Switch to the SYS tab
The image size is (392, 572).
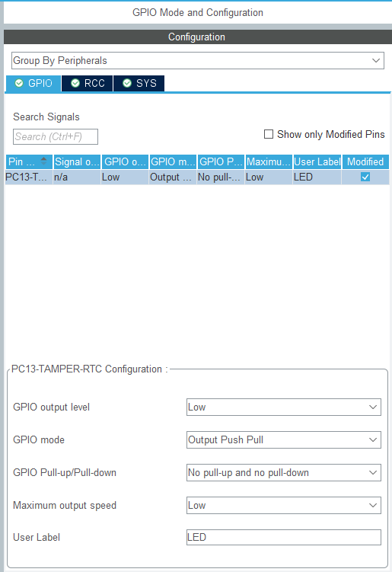(139, 84)
